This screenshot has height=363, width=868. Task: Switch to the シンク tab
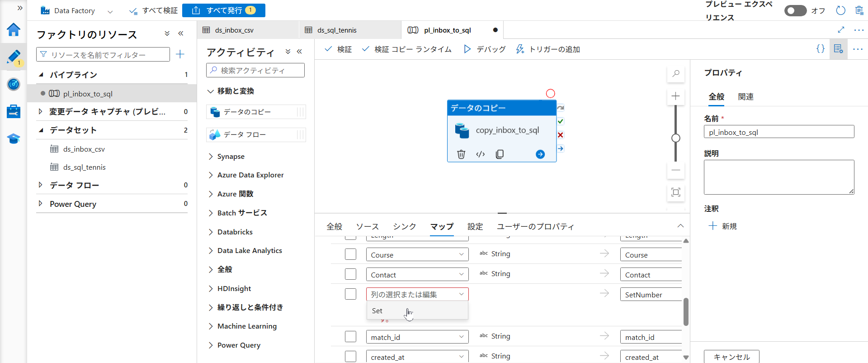(x=404, y=226)
